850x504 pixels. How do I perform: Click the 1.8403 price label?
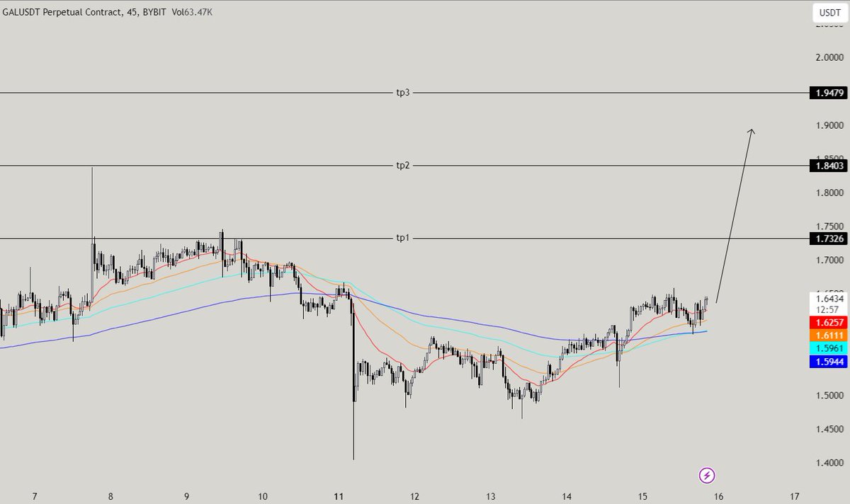(x=829, y=166)
